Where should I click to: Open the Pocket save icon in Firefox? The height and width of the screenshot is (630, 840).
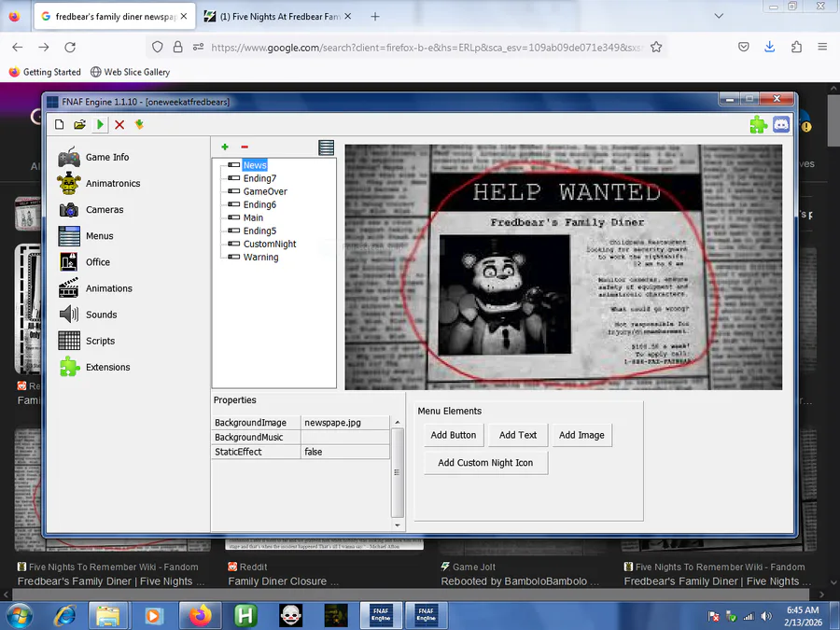tap(744, 48)
